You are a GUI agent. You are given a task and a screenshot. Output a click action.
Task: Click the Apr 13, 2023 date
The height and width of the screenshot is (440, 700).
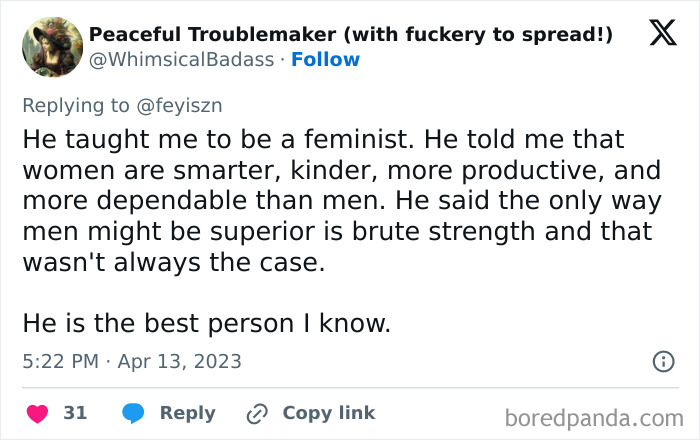[179, 361]
